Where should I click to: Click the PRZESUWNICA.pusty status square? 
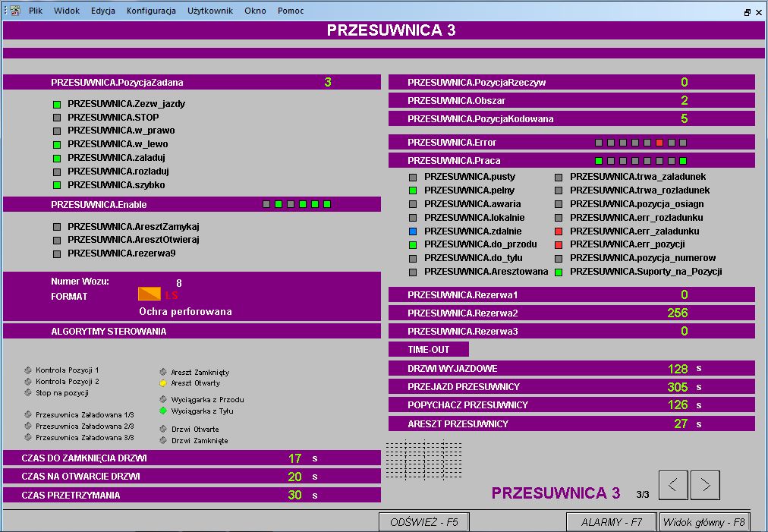(x=413, y=177)
